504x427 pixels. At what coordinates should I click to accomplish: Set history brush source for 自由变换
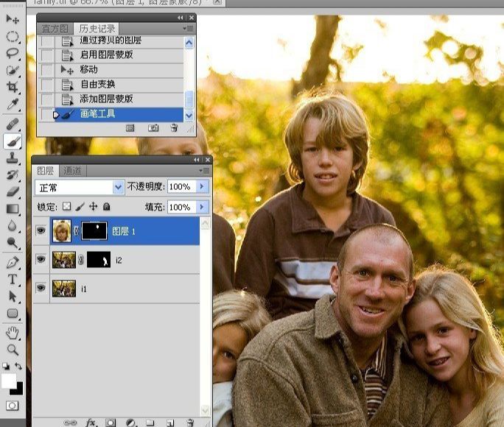click(47, 85)
